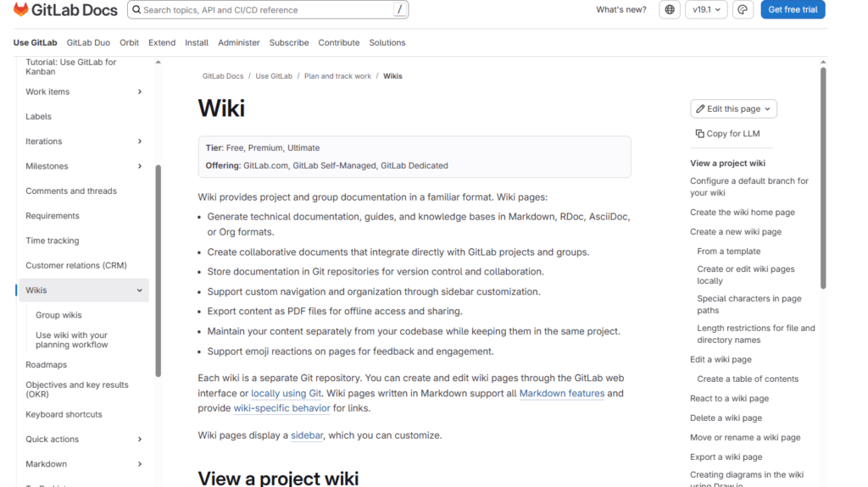Open Comments and threads in sidebar

click(x=71, y=191)
